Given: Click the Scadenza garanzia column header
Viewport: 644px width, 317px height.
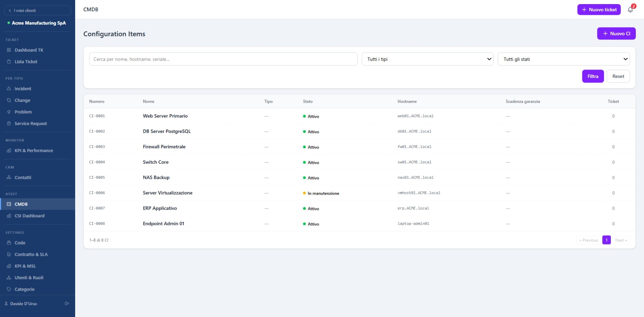Looking at the screenshot, I should [523, 101].
